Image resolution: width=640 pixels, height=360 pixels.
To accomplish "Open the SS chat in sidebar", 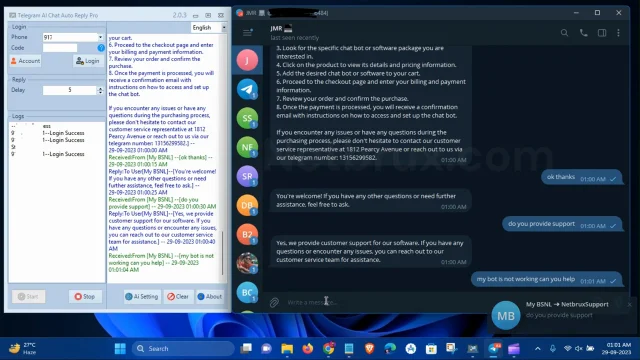I will pos(247,118).
